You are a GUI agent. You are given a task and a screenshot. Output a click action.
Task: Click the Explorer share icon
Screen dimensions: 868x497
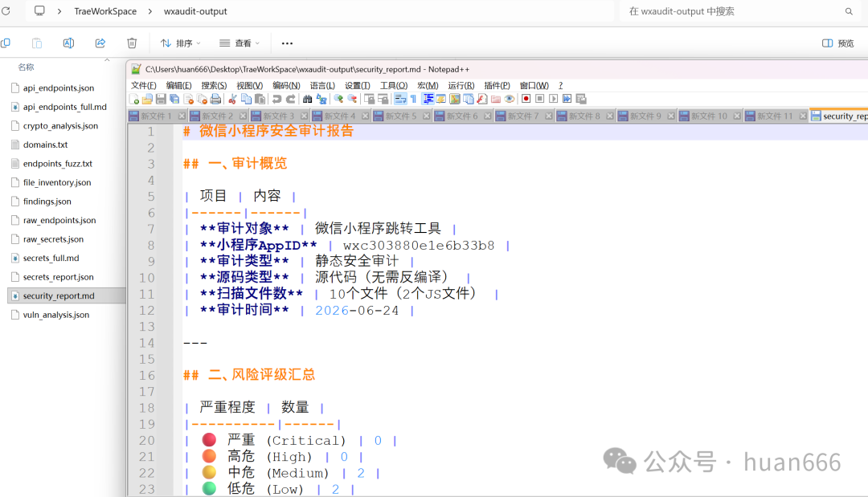point(100,43)
